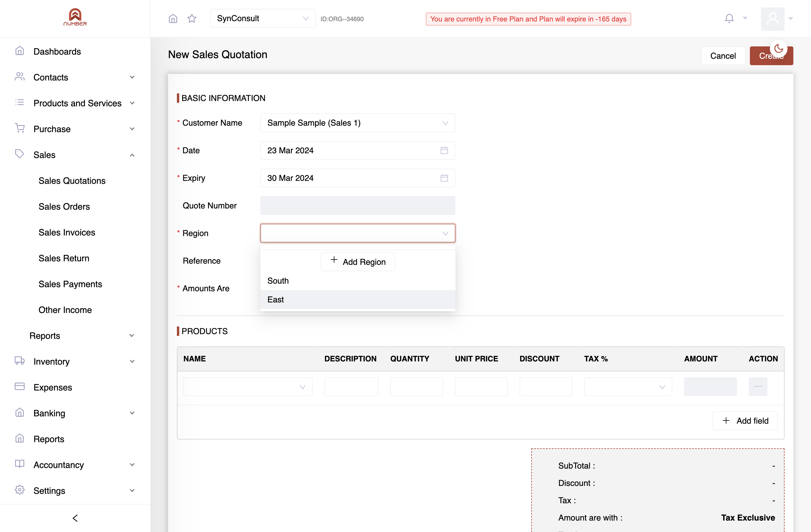This screenshot has width=811, height=532.
Task: Select South from region list
Action: tap(357, 281)
